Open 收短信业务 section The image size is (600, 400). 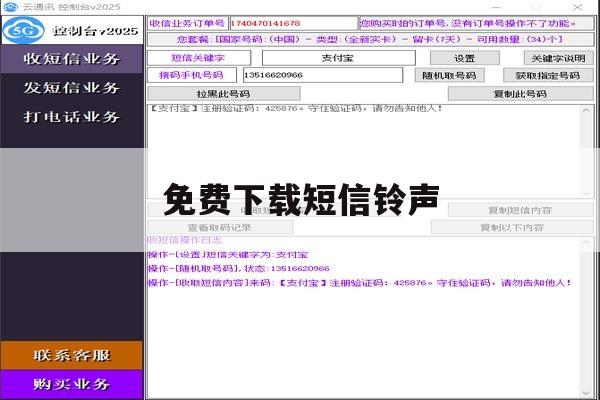click(72, 59)
